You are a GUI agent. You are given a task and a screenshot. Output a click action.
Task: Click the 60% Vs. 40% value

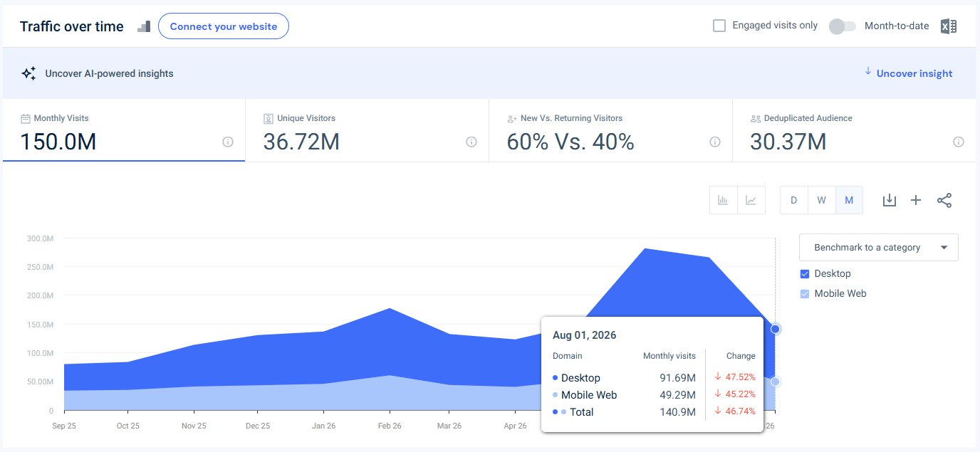click(x=570, y=142)
